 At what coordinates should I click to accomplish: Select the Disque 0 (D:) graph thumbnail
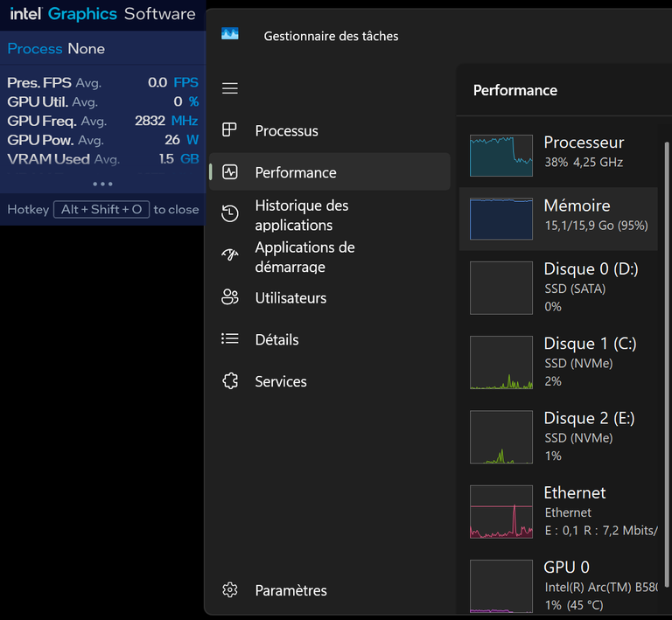[x=501, y=288]
